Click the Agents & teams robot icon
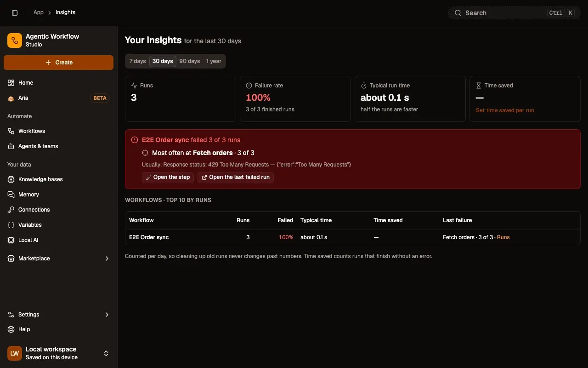Viewport: 588px width, 368px height. [11, 146]
